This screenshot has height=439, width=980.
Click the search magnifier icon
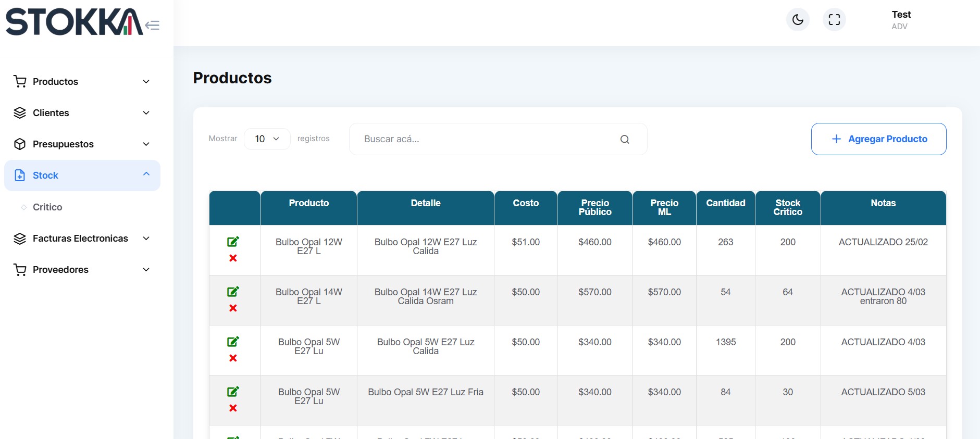pos(625,139)
